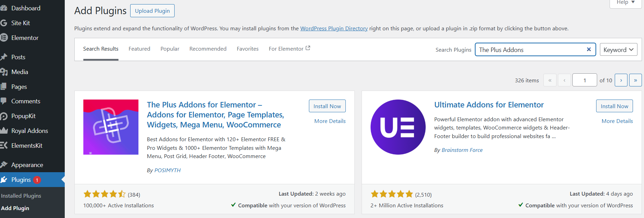644x218 pixels.
Task: Switch to the Popular plugins tab
Action: click(x=170, y=49)
